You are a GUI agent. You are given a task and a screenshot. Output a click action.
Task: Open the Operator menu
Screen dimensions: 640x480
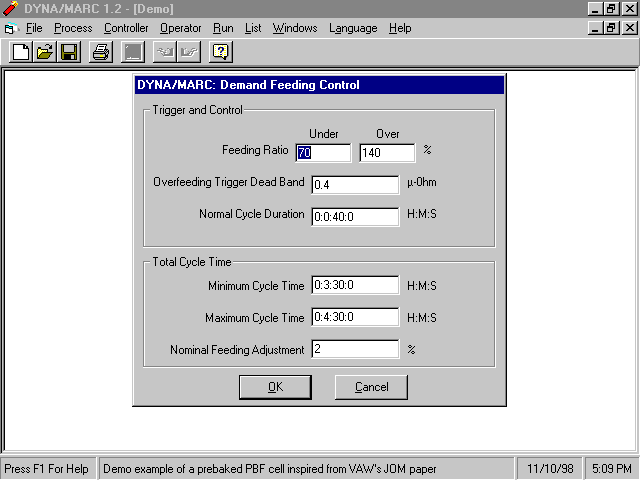pos(180,28)
